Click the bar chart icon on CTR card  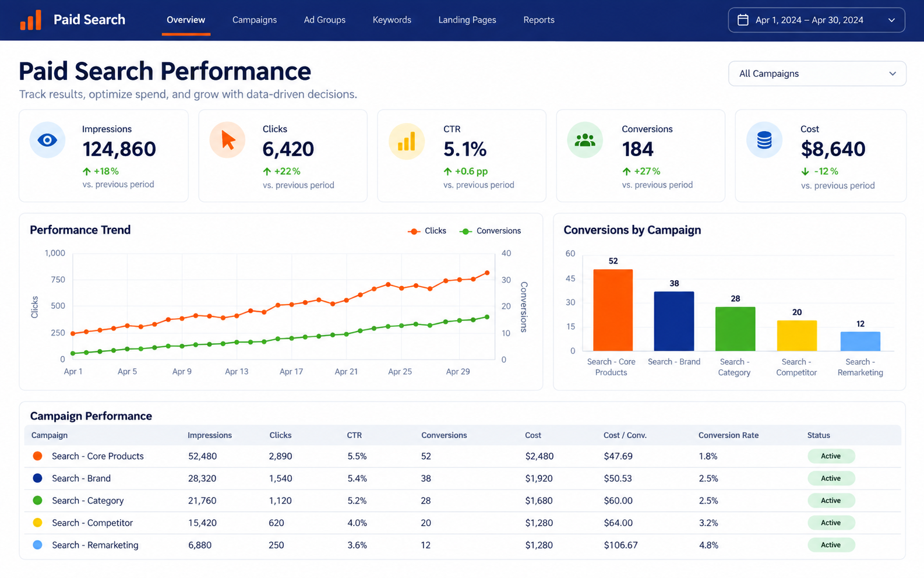[406, 140]
